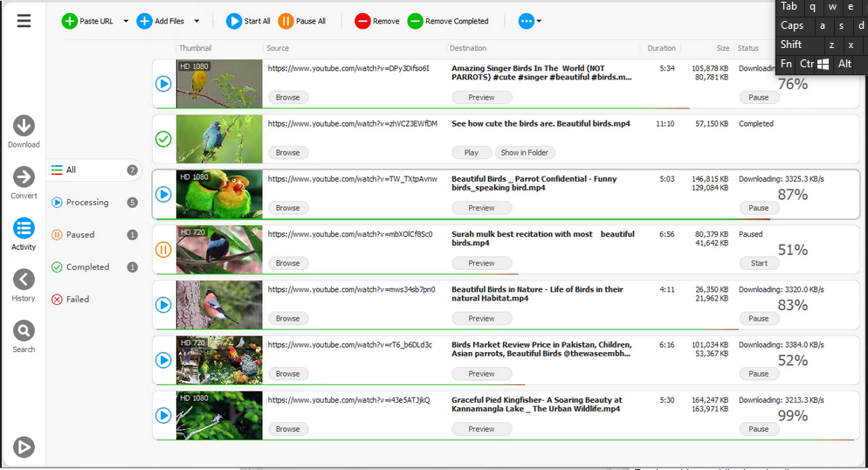Screen dimensions: 868x470
Task: Show the Failed downloads filter
Action: 78,300
